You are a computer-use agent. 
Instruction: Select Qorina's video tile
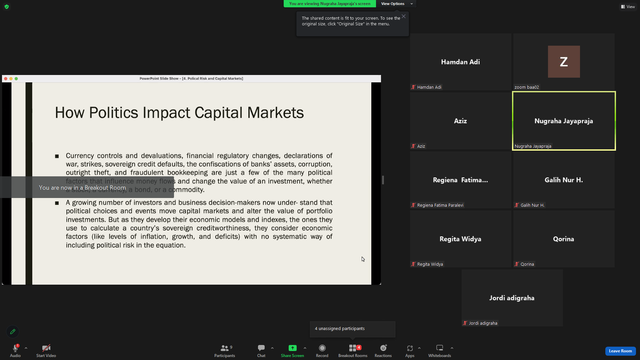(x=564, y=239)
